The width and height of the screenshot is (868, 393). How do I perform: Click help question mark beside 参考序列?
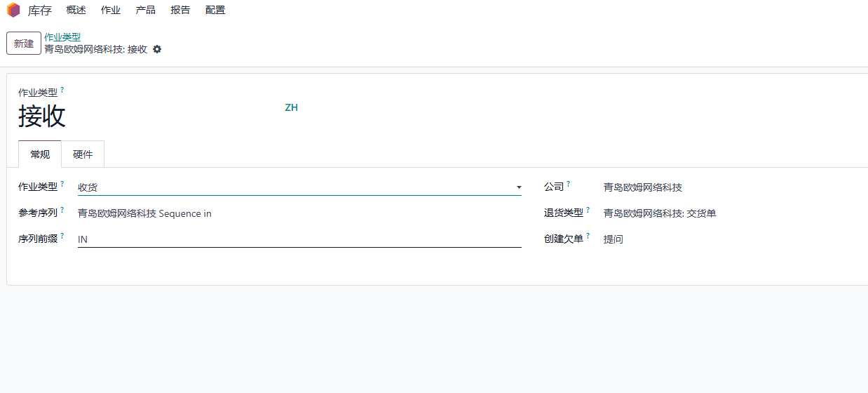[62, 210]
